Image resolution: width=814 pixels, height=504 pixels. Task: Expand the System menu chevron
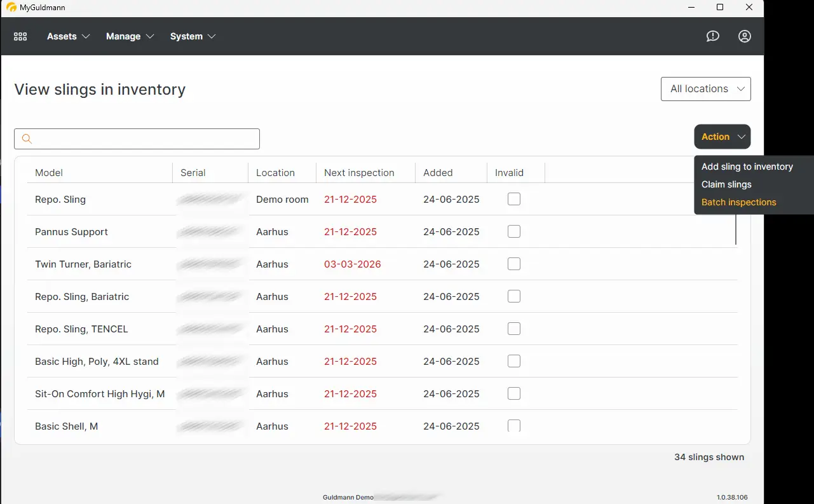[x=212, y=36]
